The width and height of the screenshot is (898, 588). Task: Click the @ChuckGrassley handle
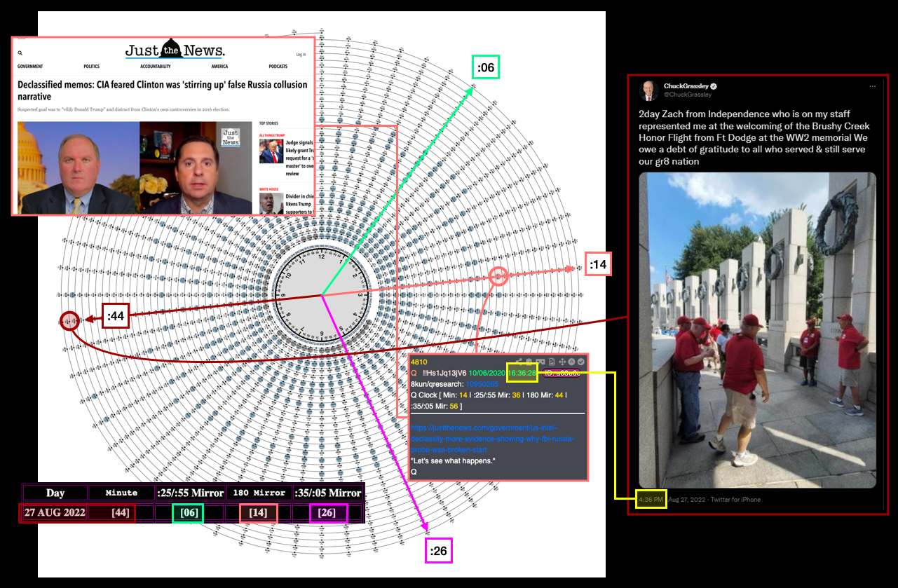688,95
